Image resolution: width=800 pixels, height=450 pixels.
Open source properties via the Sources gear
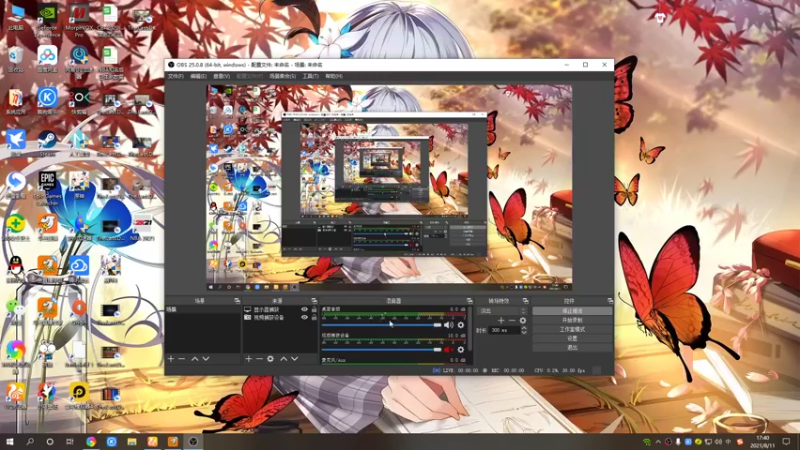point(270,359)
